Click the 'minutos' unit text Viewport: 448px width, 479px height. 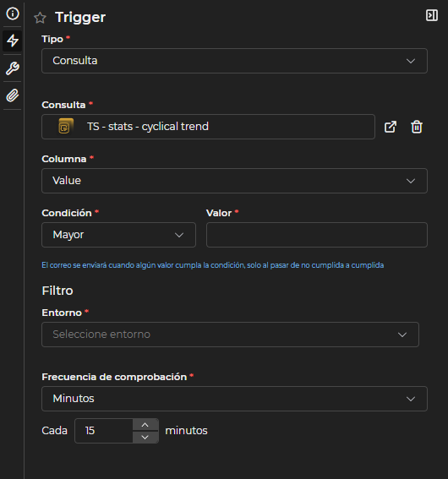click(186, 431)
